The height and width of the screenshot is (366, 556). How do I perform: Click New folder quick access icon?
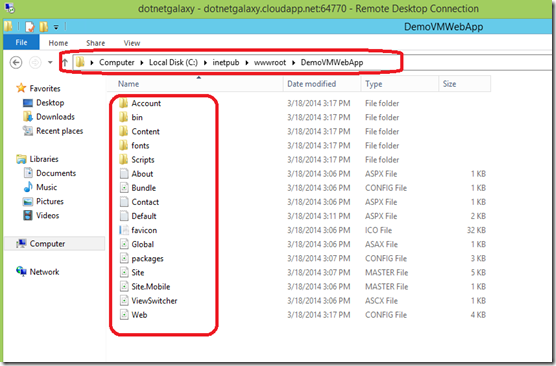coord(43,27)
